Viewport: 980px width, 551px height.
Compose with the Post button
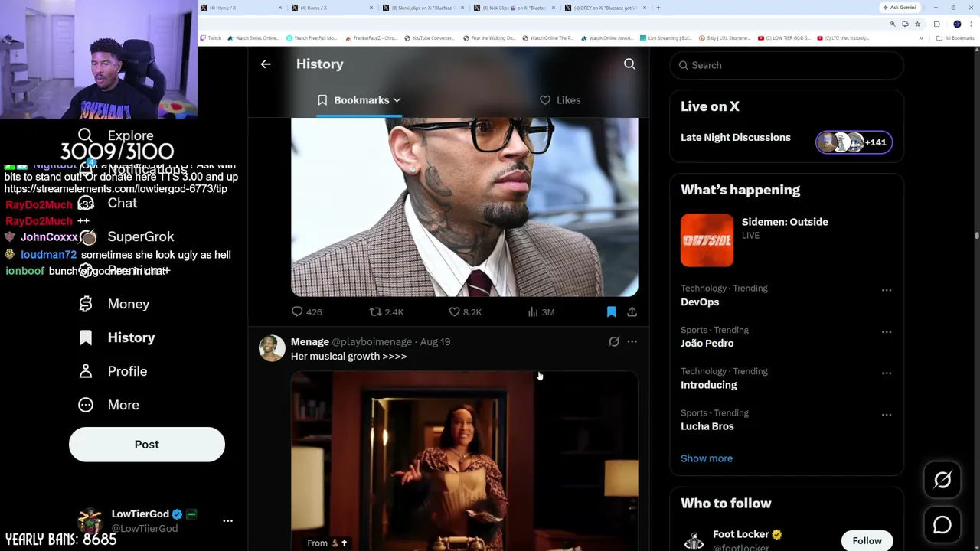pyautogui.click(x=147, y=445)
